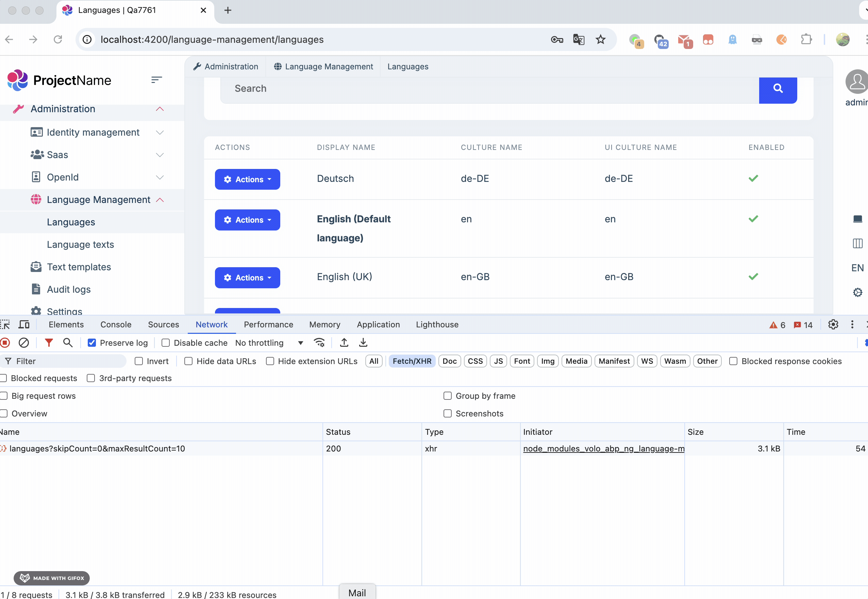Check the Hide data URLs checkbox
Viewport: 868px width, 599px height.
(x=188, y=361)
